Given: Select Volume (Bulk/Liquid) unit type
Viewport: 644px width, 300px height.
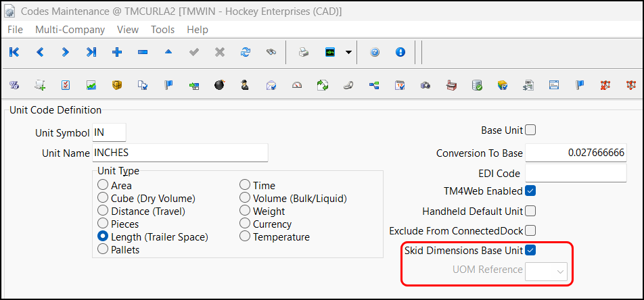Looking at the screenshot, I should coord(245,198).
